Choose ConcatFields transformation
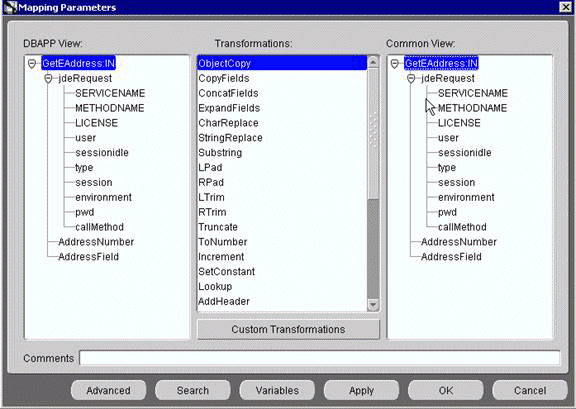Screen dimensions: 576x409 coord(282,93)
